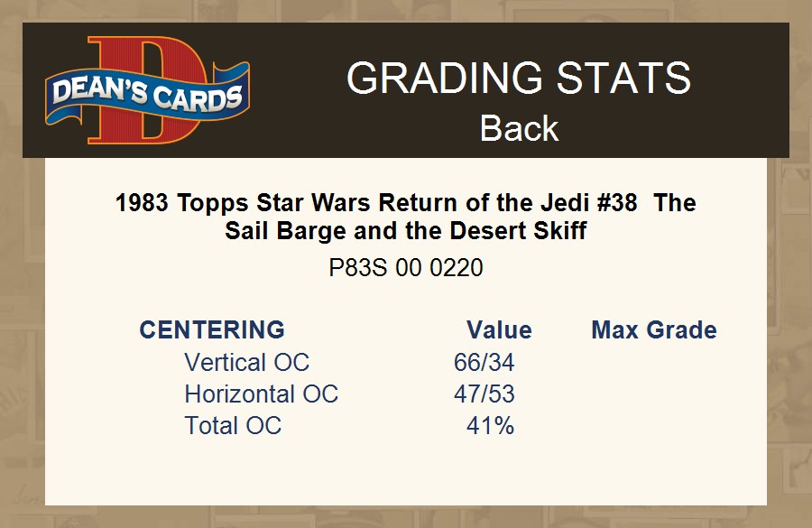Viewport: 812px width, 528px height.
Task: Select the Horizontal OC row label
Action: click(261, 394)
